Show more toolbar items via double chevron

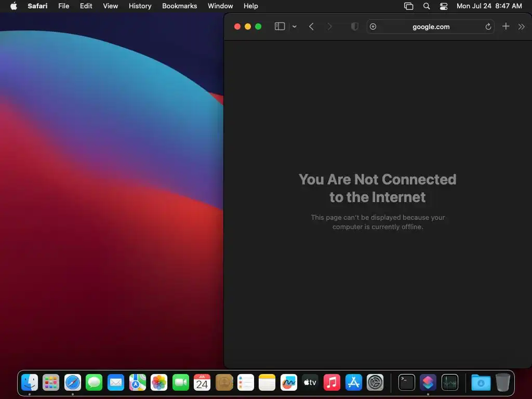point(522,26)
